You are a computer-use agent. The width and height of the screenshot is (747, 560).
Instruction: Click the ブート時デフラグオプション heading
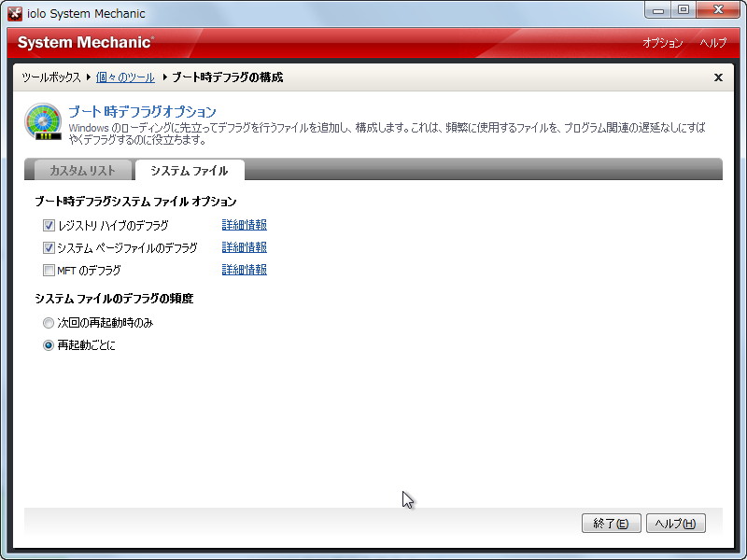(x=143, y=111)
